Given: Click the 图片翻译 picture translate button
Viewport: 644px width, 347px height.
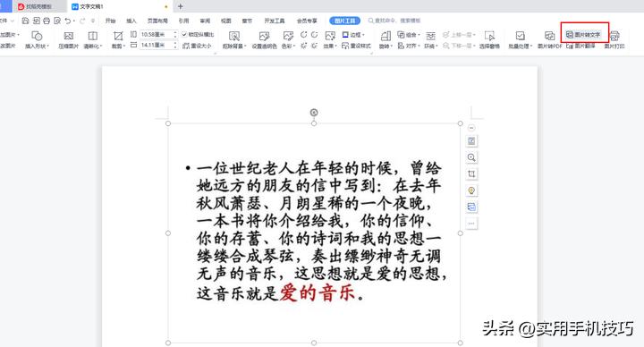Looking at the screenshot, I should click(x=580, y=46).
